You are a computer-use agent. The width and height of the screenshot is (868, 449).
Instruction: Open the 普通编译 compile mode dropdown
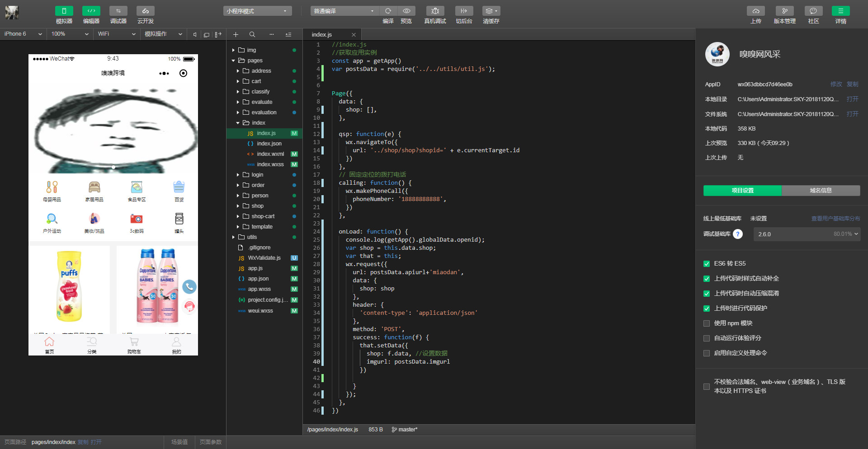tap(344, 11)
